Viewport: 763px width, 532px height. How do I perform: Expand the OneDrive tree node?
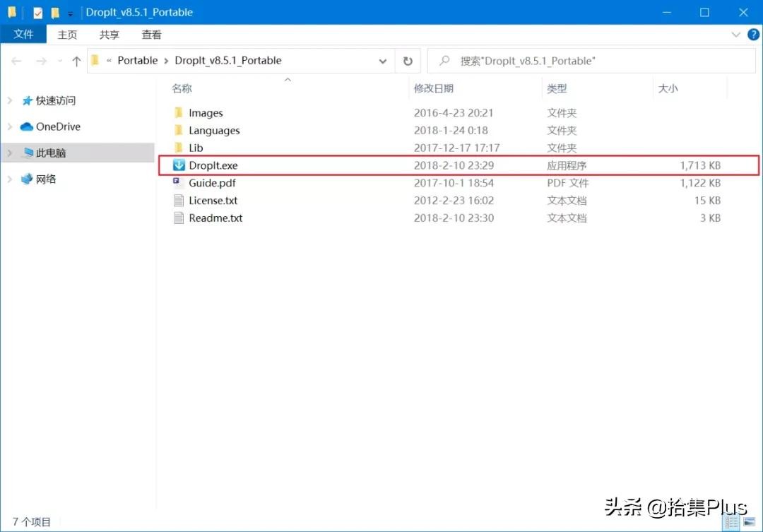pyautogui.click(x=10, y=127)
